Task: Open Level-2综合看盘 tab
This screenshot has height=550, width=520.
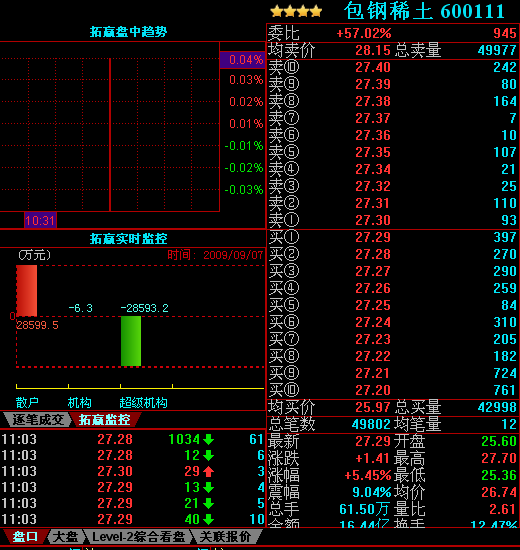Action: point(138,537)
